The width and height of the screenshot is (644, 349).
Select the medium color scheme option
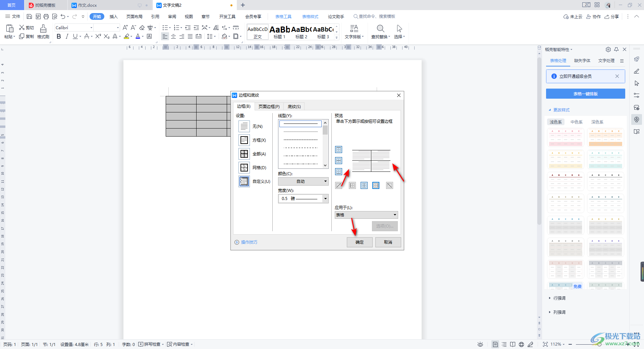coord(577,122)
